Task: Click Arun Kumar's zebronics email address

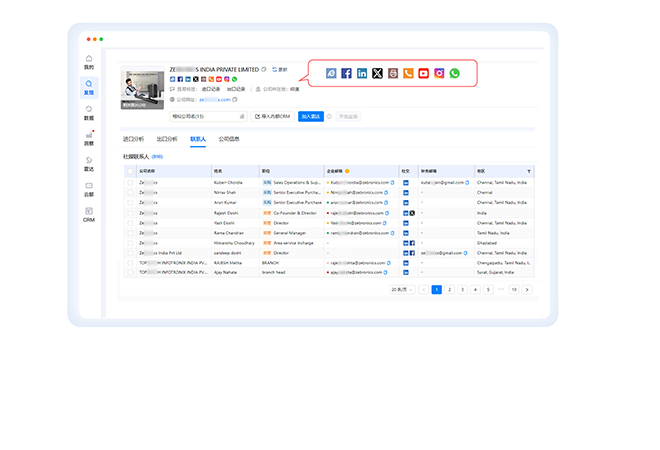Action: pos(357,203)
